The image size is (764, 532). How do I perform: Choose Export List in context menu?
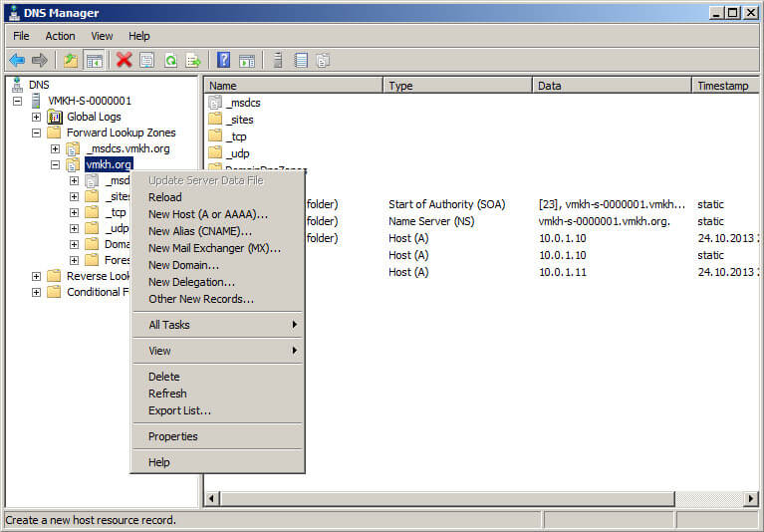[x=217, y=410]
